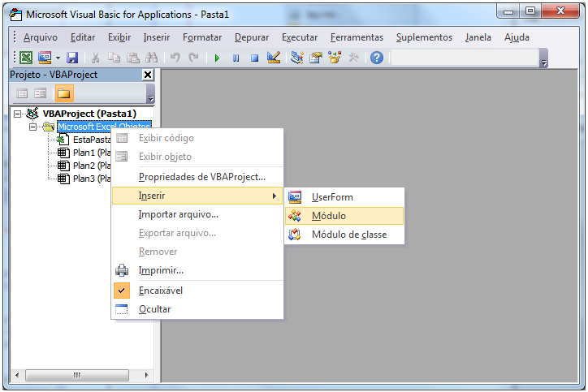Open dropdown arrow beside Insert UserForm icon
588x392 pixels.
click(x=57, y=58)
